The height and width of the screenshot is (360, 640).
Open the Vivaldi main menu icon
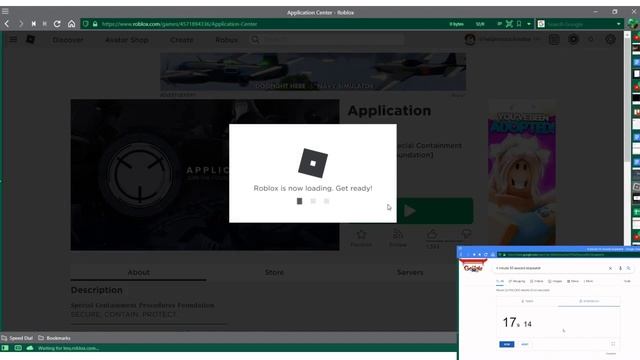5,11
